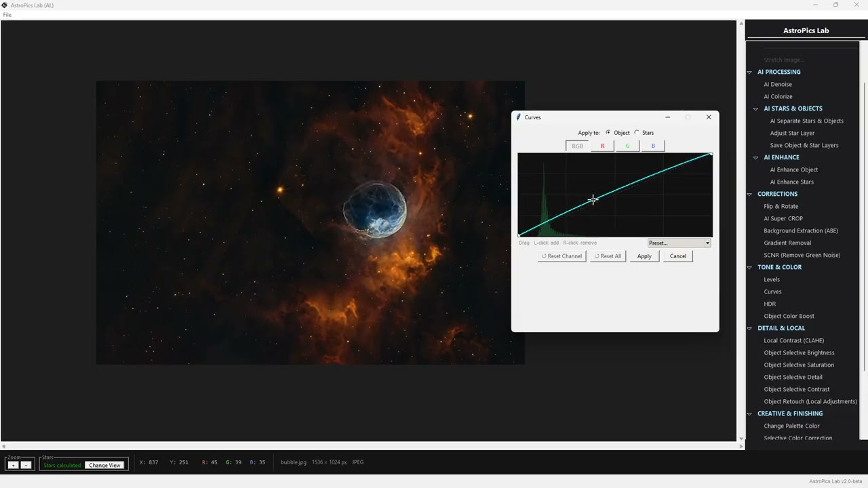Select the Stars radio button
The height and width of the screenshot is (488, 868).
tap(637, 133)
